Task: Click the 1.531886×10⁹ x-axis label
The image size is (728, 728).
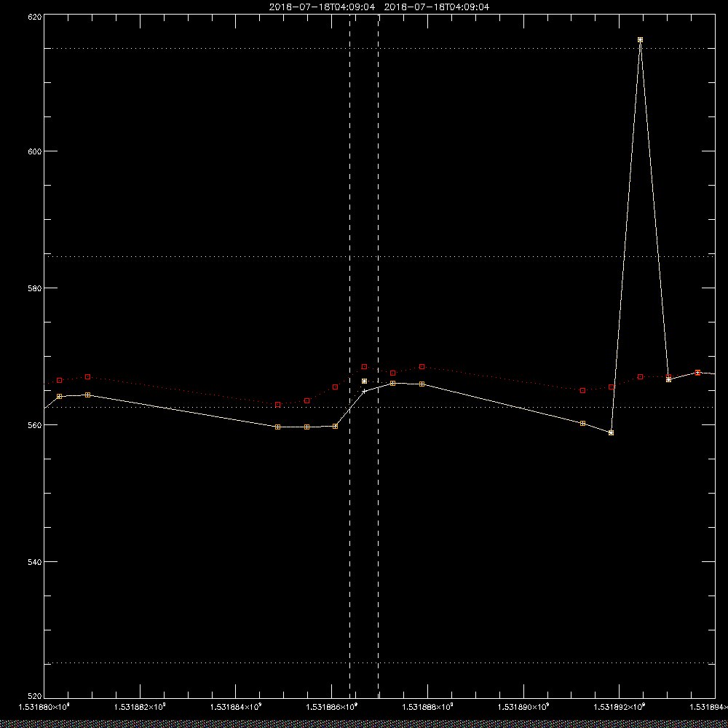Action: pyautogui.click(x=332, y=707)
